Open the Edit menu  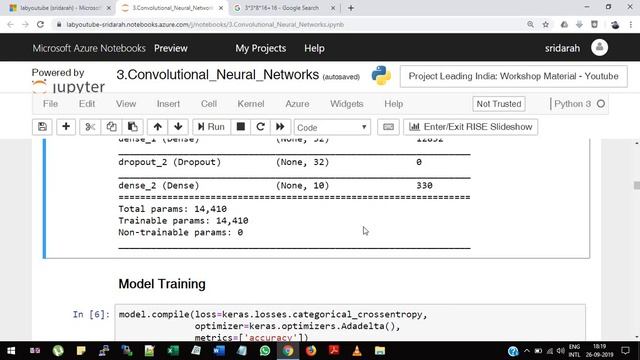tap(87, 104)
